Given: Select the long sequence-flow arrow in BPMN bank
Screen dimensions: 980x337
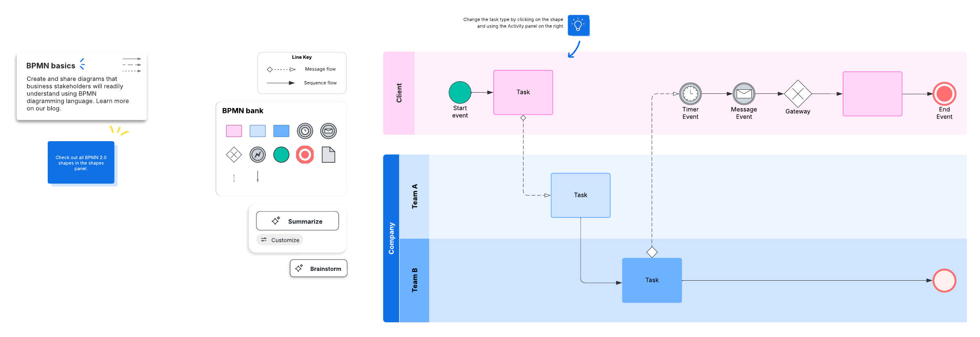Looking at the screenshot, I should (258, 176).
